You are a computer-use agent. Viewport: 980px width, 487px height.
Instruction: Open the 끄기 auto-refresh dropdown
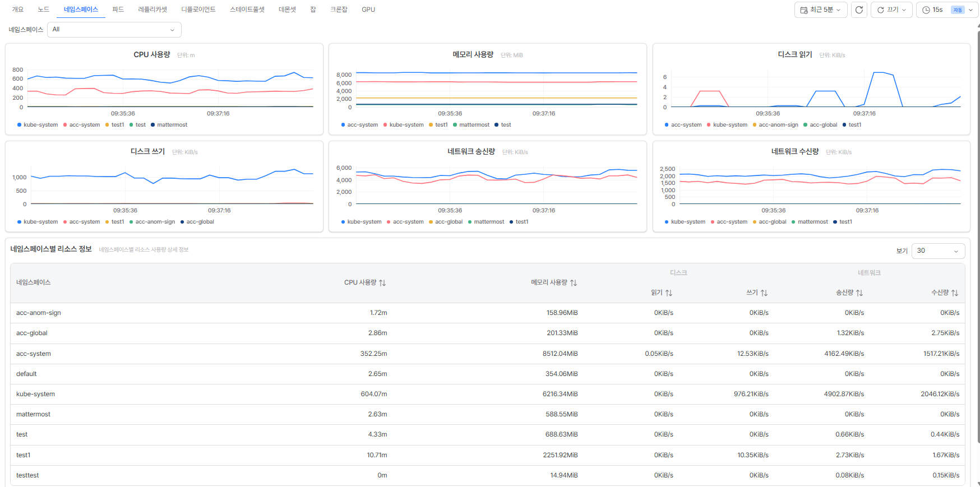pyautogui.click(x=891, y=10)
